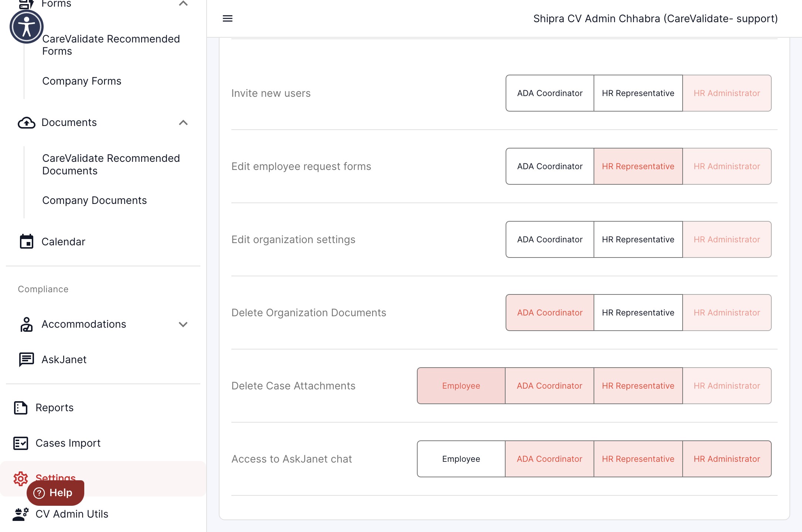Toggle HR Representative for Edit employee request forms
This screenshot has height=532, width=802.
pos(638,166)
